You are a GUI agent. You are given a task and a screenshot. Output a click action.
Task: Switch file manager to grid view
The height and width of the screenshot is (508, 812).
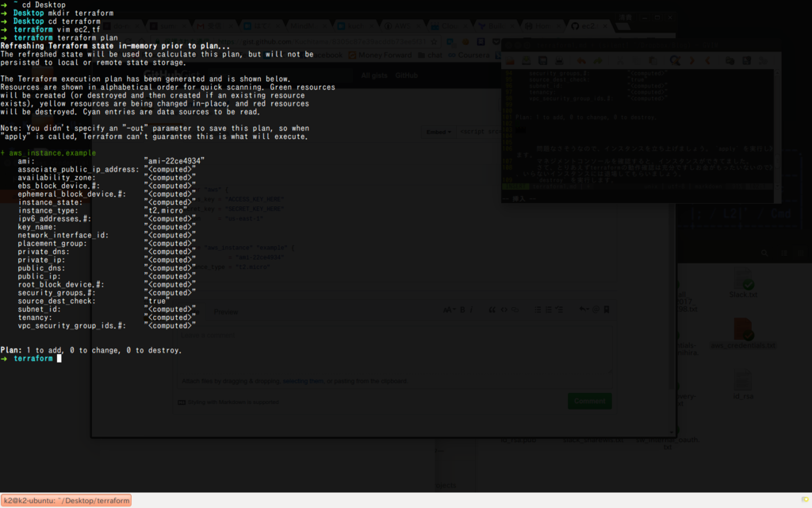pyautogui.click(x=802, y=253)
